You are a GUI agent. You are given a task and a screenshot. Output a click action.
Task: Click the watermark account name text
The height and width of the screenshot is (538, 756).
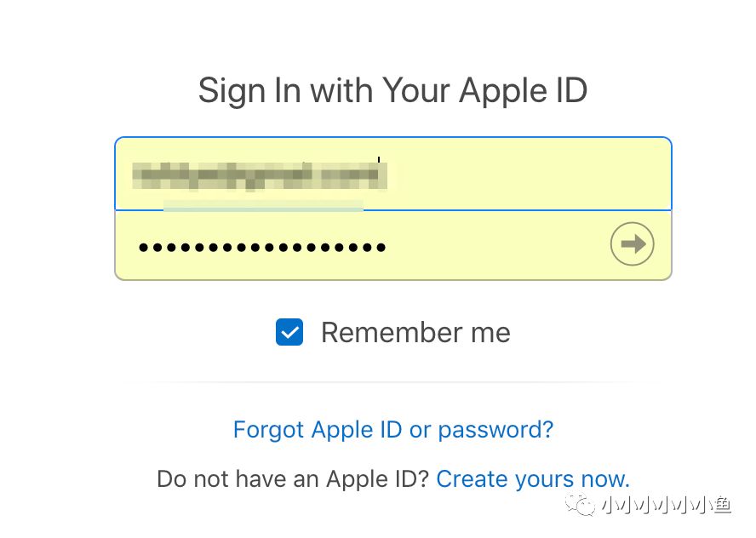pyautogui.click(x=665, y=507)
